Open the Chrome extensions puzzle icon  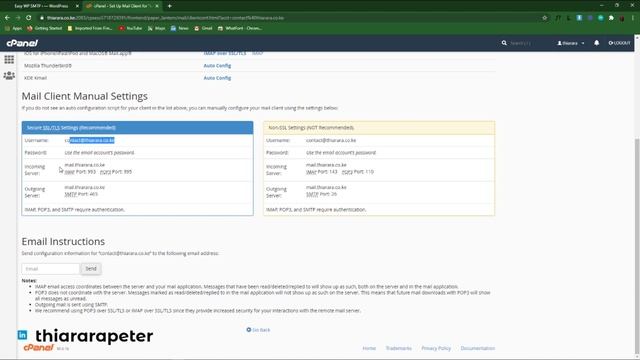pos(611,18)
